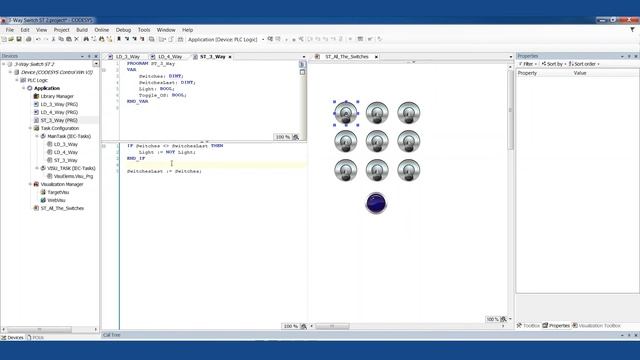Open the Online menu
Viewport: 640px width, 360px height.
[102, 30]
